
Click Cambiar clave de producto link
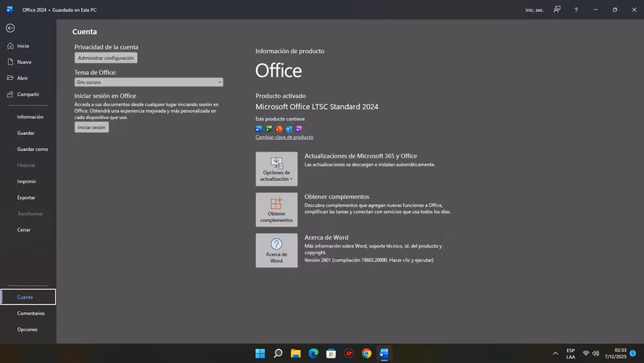coord(284,137)
